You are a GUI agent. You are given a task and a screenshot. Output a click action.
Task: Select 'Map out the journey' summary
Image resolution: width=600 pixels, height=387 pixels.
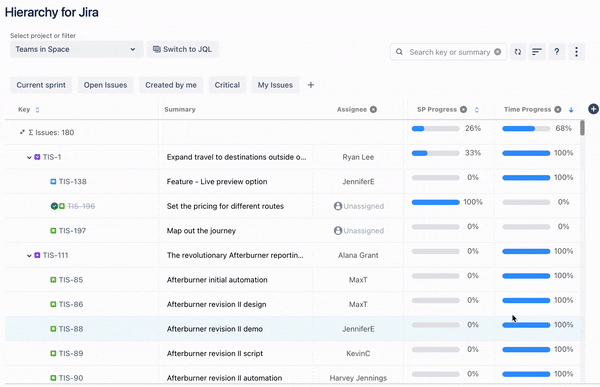point(201,231)
